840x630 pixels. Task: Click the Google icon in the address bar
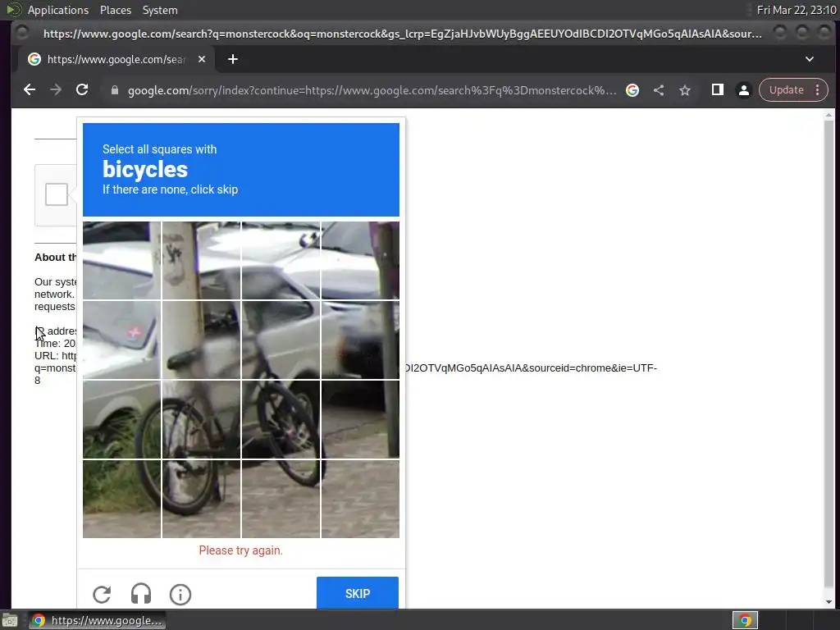tap(632, 90)
